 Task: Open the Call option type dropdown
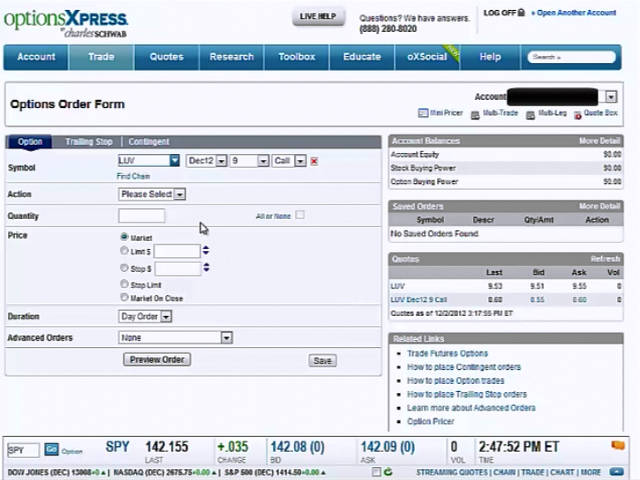point(300,161)
